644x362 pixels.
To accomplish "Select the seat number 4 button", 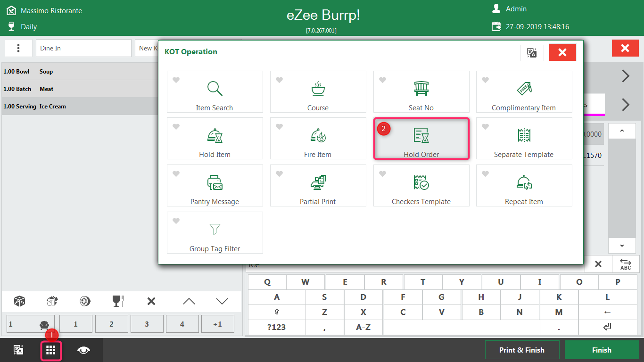I will point(182,324).
